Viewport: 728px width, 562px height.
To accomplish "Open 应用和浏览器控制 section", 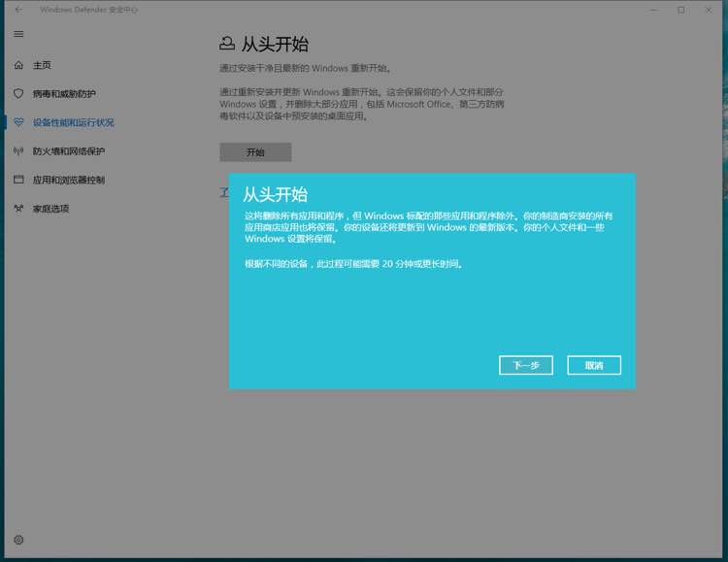I will pyautogui.click(x=69, y=180).
